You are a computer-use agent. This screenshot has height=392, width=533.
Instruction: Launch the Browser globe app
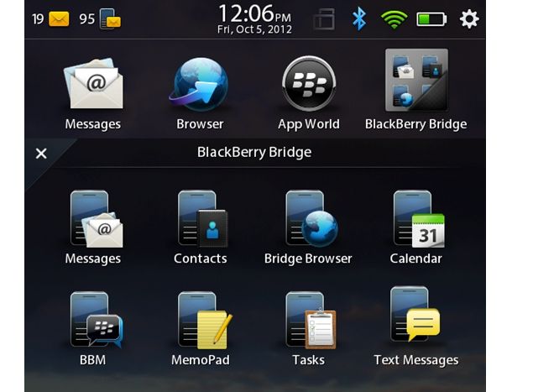click(x=200, y=84)
